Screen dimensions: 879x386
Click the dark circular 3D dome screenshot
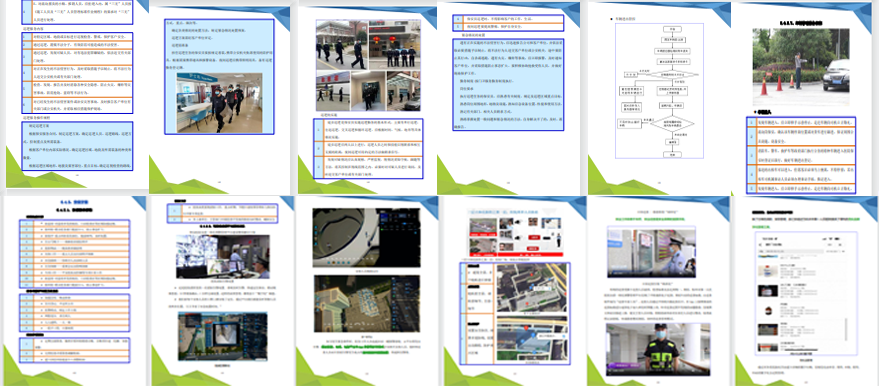[366, 238]
